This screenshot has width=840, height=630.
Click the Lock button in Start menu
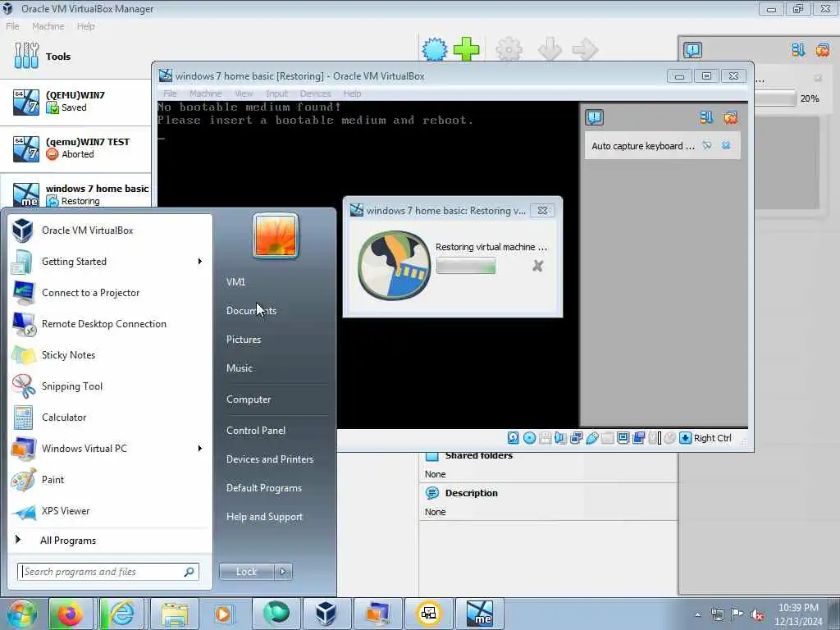point(247,572)
